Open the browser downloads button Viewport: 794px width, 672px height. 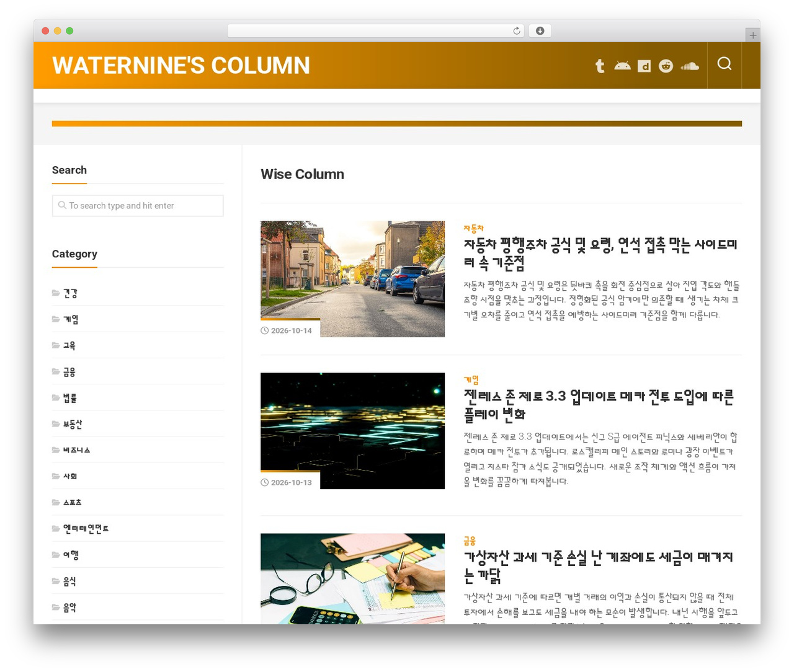pos(540,31)
